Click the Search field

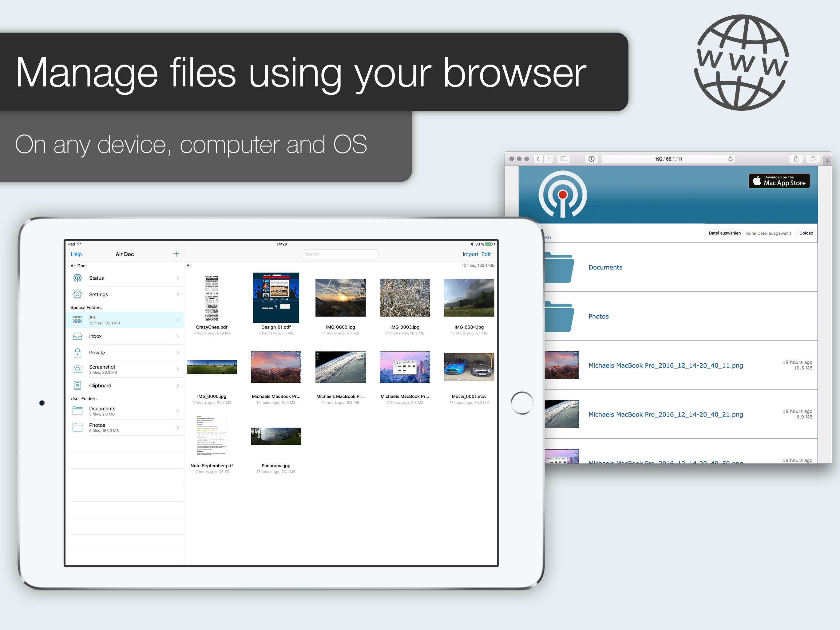coord(340,254)
